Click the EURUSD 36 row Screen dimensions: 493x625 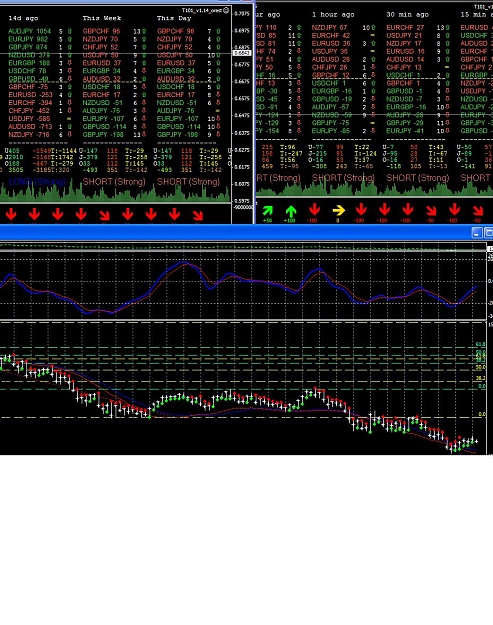(x=344, y=43)
